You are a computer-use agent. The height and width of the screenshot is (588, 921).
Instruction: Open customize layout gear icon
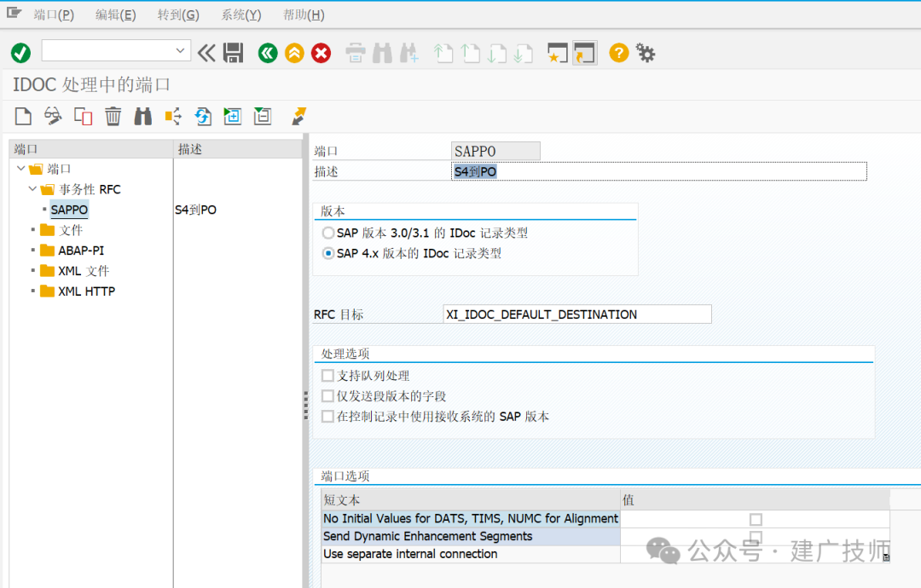click(x=646, y=54)
